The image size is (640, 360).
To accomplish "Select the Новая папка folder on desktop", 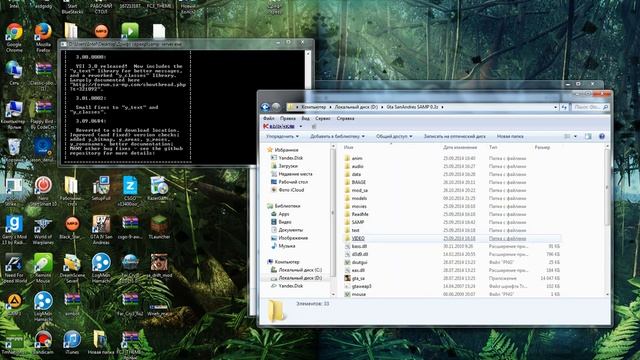I will 101,342.
